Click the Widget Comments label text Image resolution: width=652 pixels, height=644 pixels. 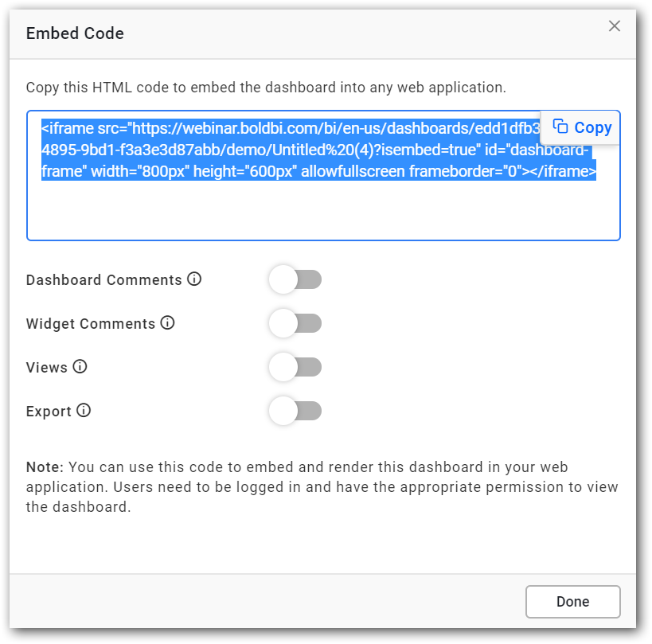(x=91, y=324)
